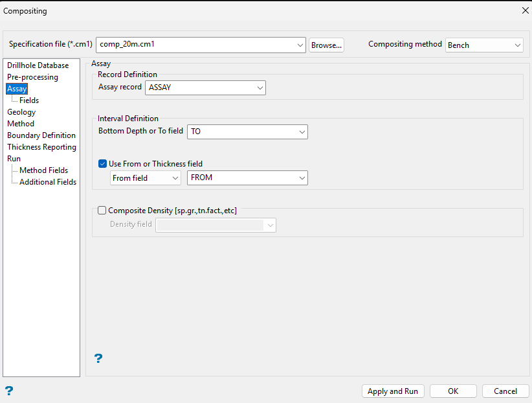Screen dimensions: 532x403
Task: Uncheck Use From or Thickness field
Action: pyautogui.click(x=102, y=164)
